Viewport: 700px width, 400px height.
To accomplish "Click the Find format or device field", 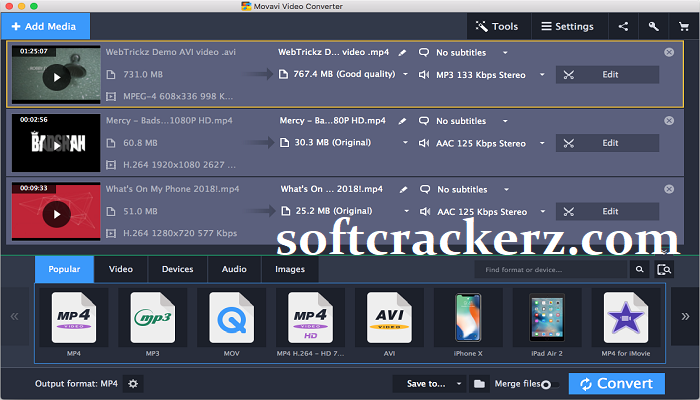I will click(551, 270).
